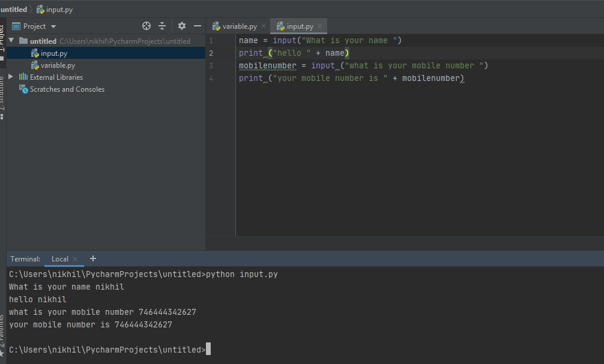Click the Locate/Scroll from Source target icon

tap(146, 26)
